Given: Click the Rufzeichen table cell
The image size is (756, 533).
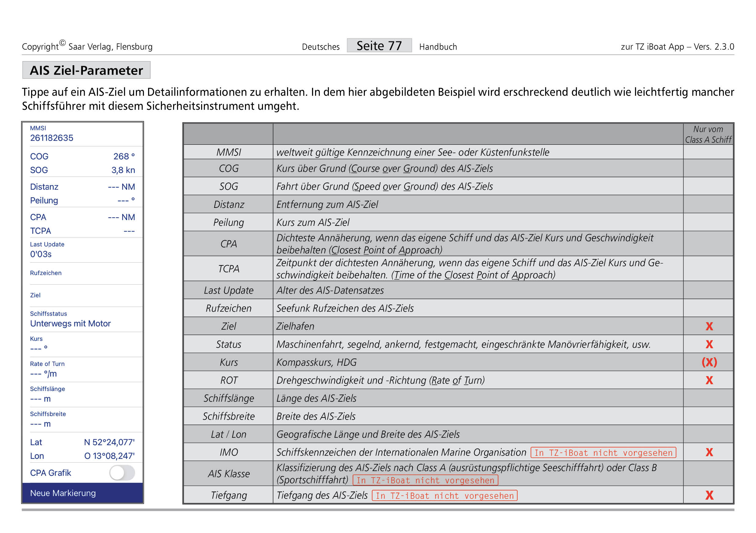Looking at the screenshot, I should [229, 308].
